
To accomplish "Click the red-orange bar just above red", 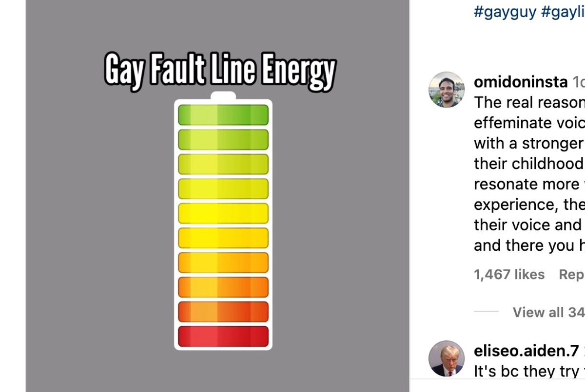I will tap(223, 312).
